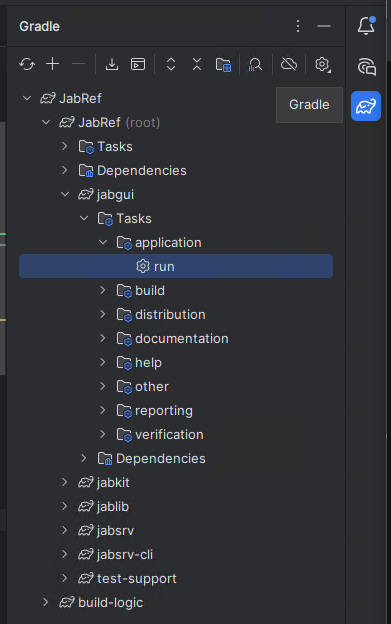Viewport: 391px width, 624px height.
Task: Click jabkit elephant module icon
Action: click(86, 482)
